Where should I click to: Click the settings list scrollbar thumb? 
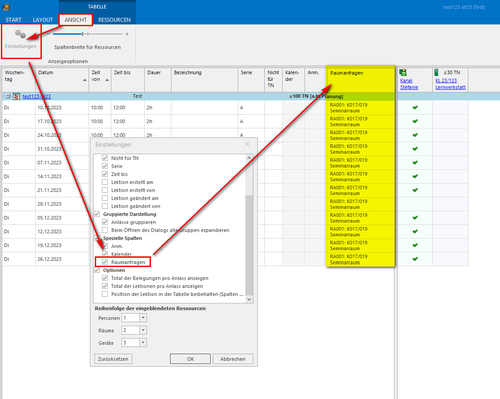[x=249, y=245]
